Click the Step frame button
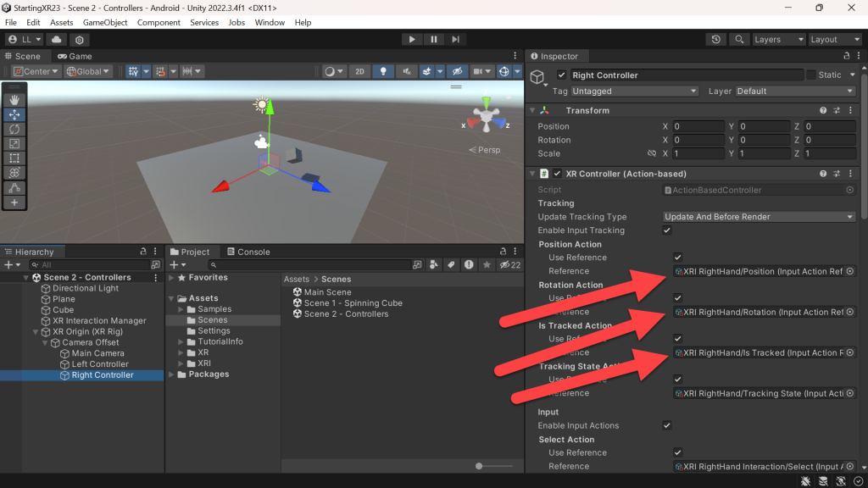Viewport: 868px width, 488px height. click(x=455, y=39)
